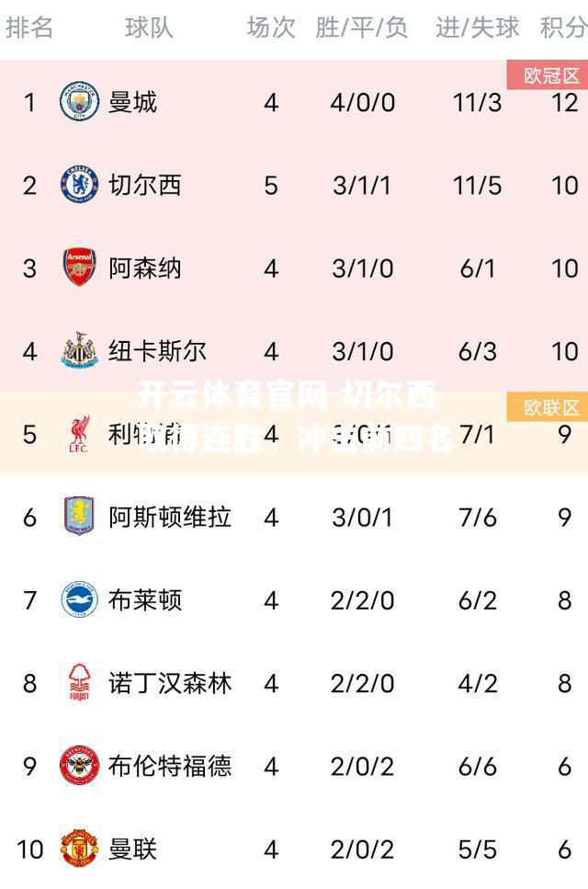Select the 胜/平/负 column header
This screenshot has height=889, width=588.
click(x=362, y=28)
